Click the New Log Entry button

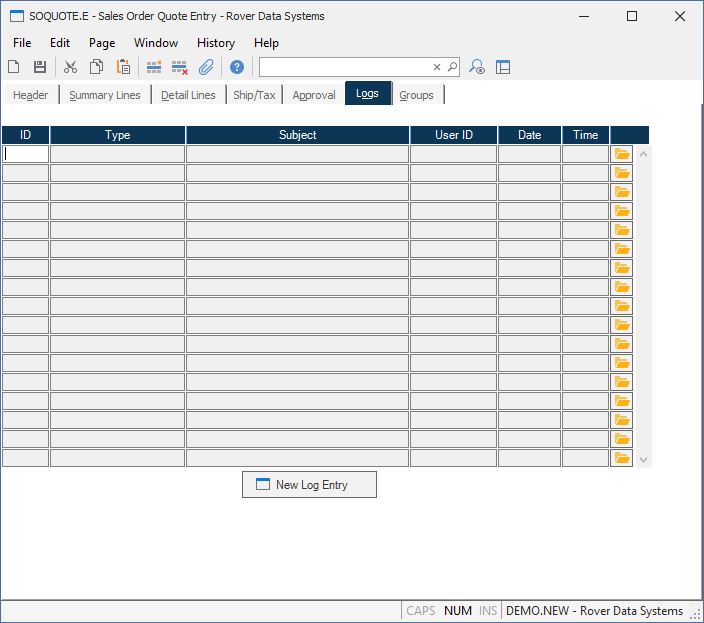pyautogui.click(x=309, y=485)
